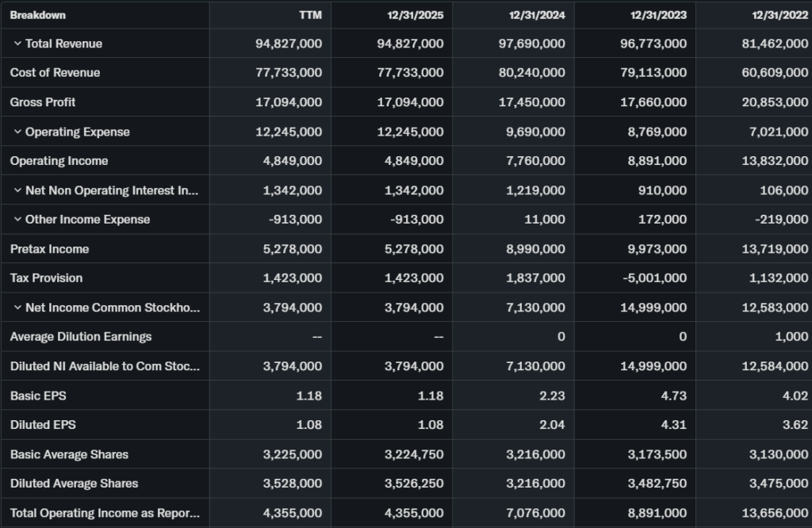Expand the Operating Expense row chevron

click(17, 132)
